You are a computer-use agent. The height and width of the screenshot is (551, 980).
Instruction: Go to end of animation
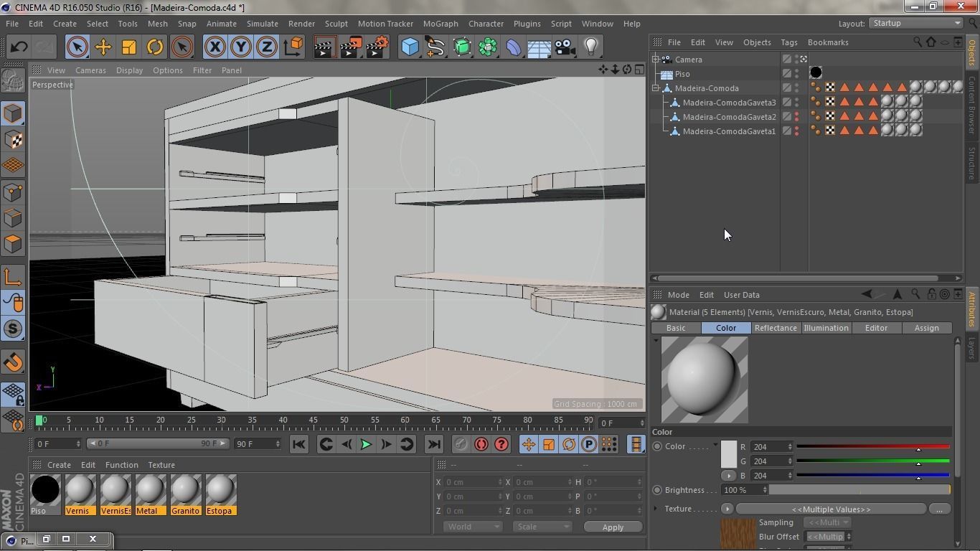434,444
